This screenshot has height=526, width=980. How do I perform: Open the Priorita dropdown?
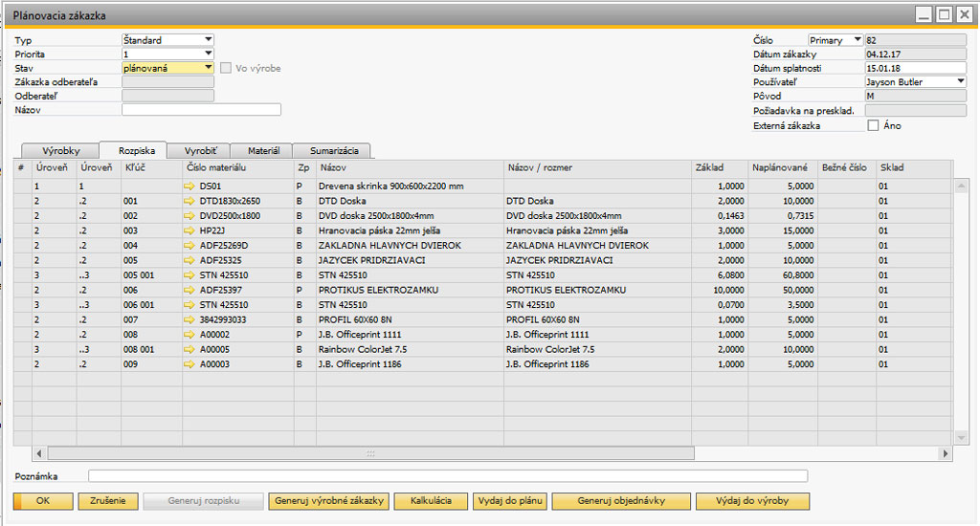[208, 54]
